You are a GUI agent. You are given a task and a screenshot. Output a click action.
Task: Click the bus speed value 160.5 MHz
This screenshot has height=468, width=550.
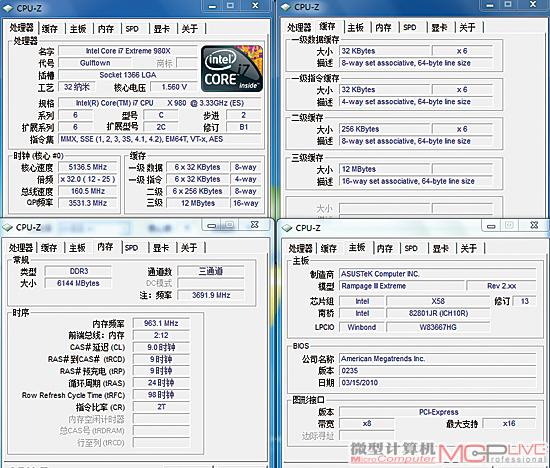coord(88,191)
